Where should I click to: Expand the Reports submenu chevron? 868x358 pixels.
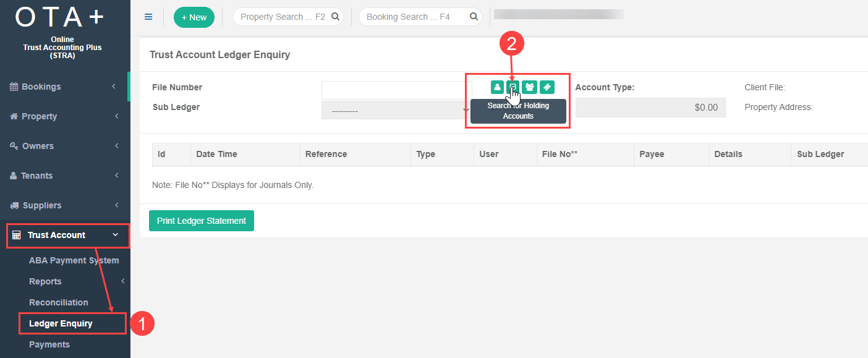[x=122, y=281]
